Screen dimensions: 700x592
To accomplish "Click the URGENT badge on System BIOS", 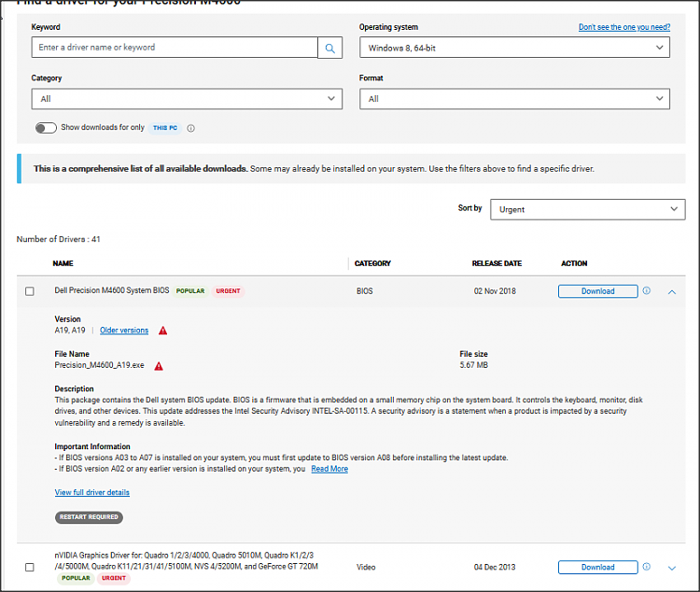I will tap(228, 290).
